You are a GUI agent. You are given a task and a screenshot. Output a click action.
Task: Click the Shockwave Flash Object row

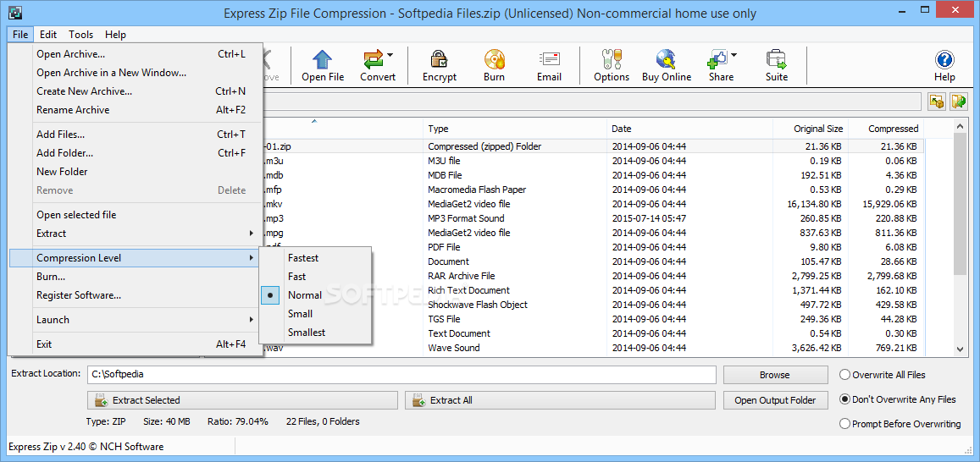click(x=592, y=305)
